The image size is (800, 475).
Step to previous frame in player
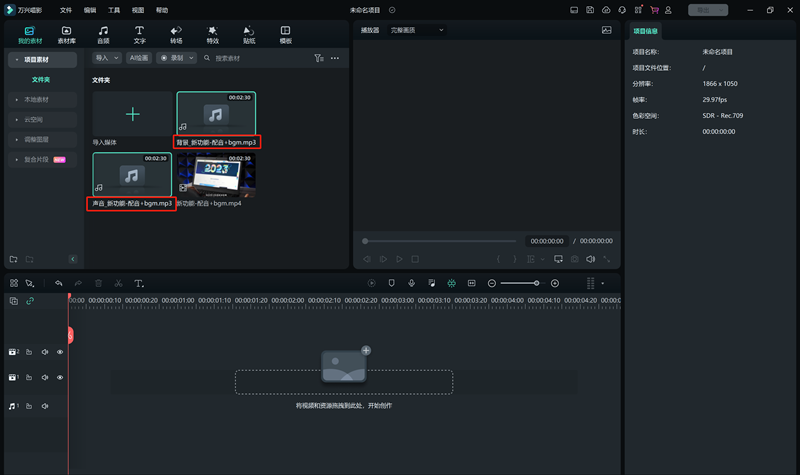point(366,259)
